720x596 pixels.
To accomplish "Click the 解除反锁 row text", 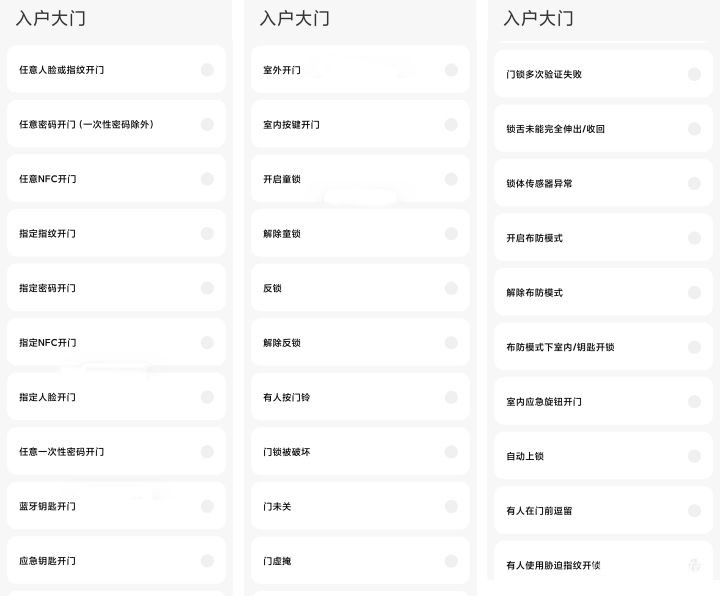I will [x=282, y=343].
